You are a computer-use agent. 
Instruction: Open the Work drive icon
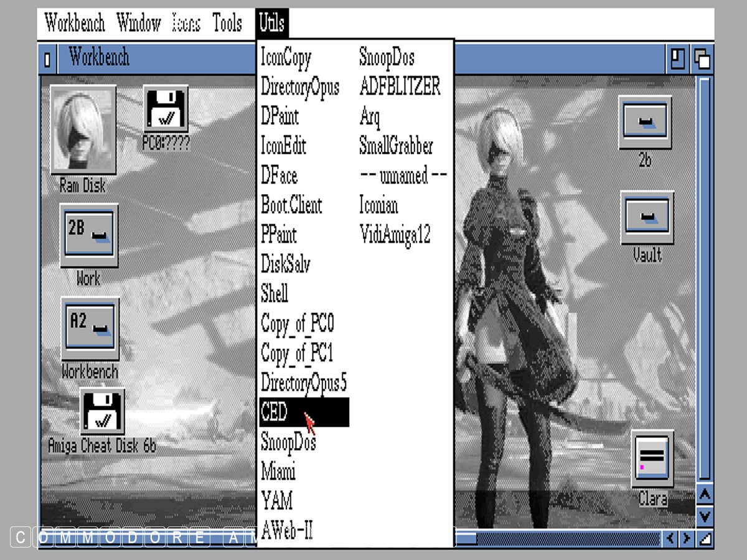point(89,235)
